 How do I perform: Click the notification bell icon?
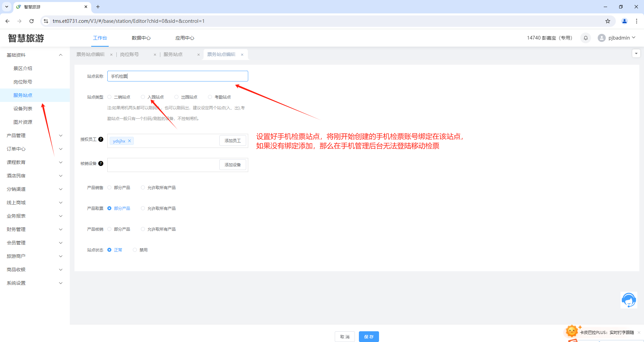point(586,38)
